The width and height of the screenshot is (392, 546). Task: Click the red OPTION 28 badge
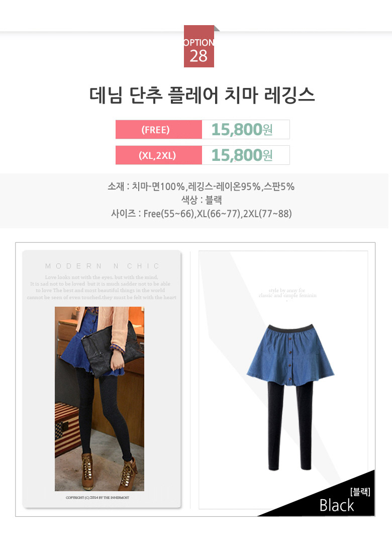click(x=199, y=46)
